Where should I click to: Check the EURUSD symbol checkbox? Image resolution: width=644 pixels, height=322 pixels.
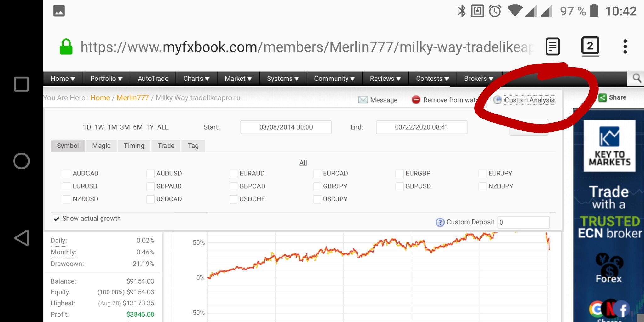coord(67,186)
